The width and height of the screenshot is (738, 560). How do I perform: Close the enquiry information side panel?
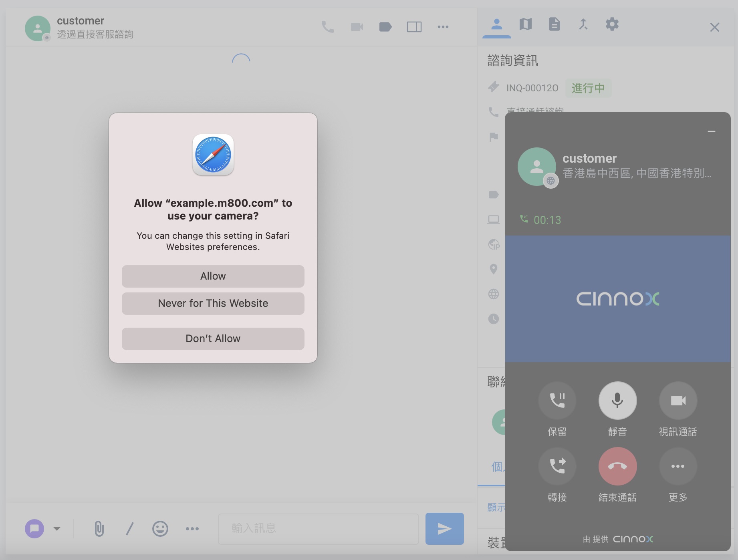pyautogui.click(x=715, y=27)
